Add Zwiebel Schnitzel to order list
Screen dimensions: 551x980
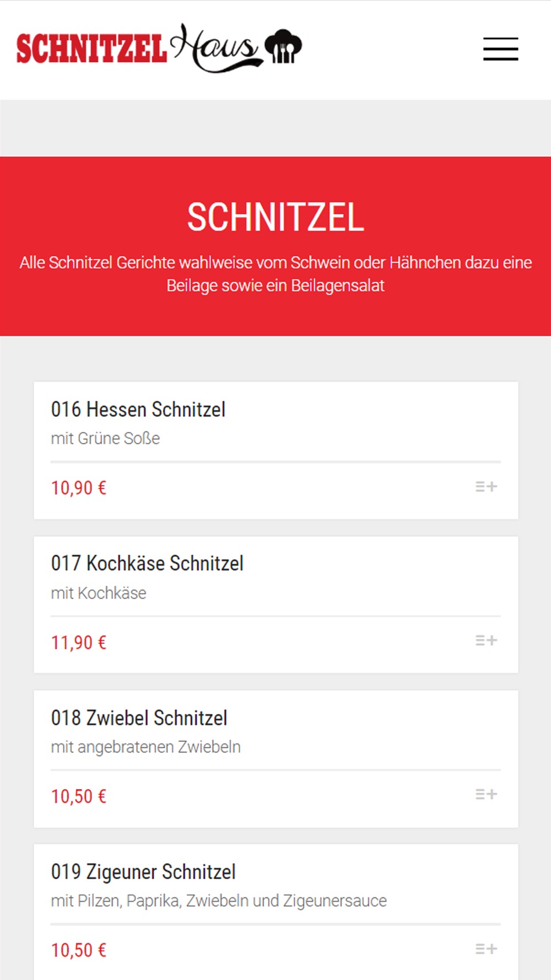pos(486,794)
